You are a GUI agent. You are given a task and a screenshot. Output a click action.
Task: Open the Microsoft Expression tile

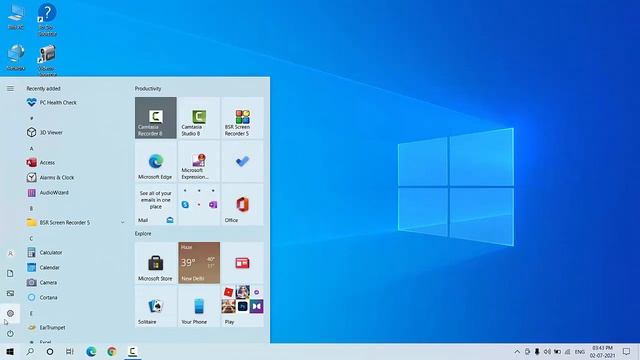click(x=199, y=161)
